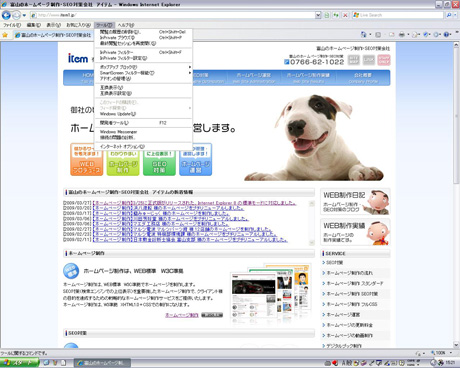Choose 最終閲覧セッションを再度開く entry

[143, 43]
